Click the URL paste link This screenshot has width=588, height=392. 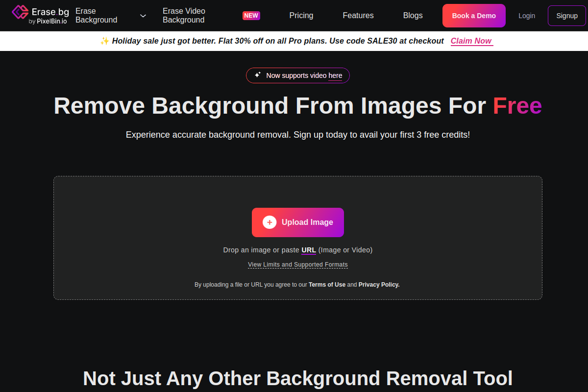point(309,250)
